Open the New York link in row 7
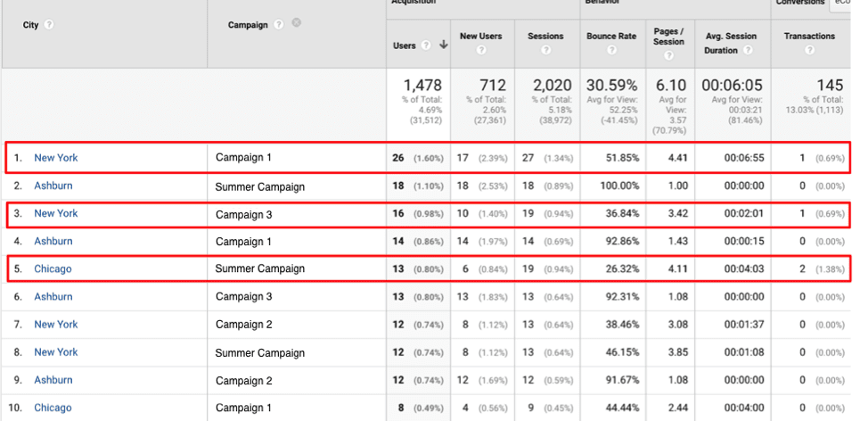Screen dimensions: 868x421 (x=56, y=324)
